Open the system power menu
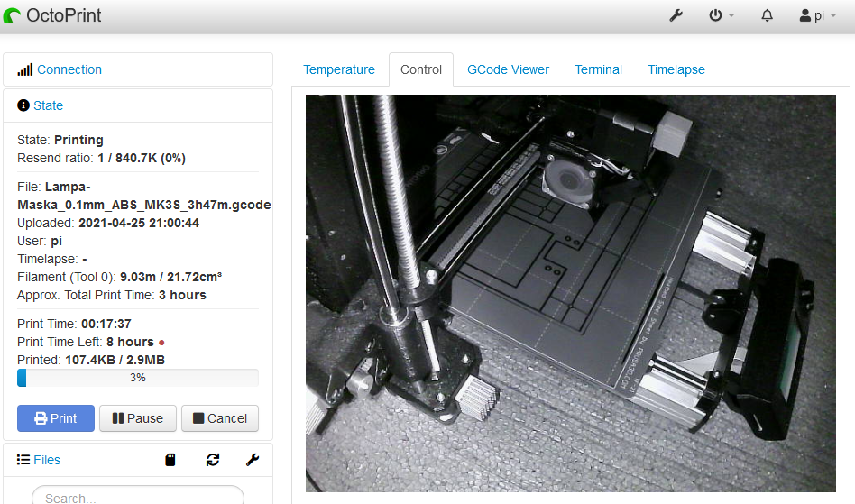 click(722, 15)
